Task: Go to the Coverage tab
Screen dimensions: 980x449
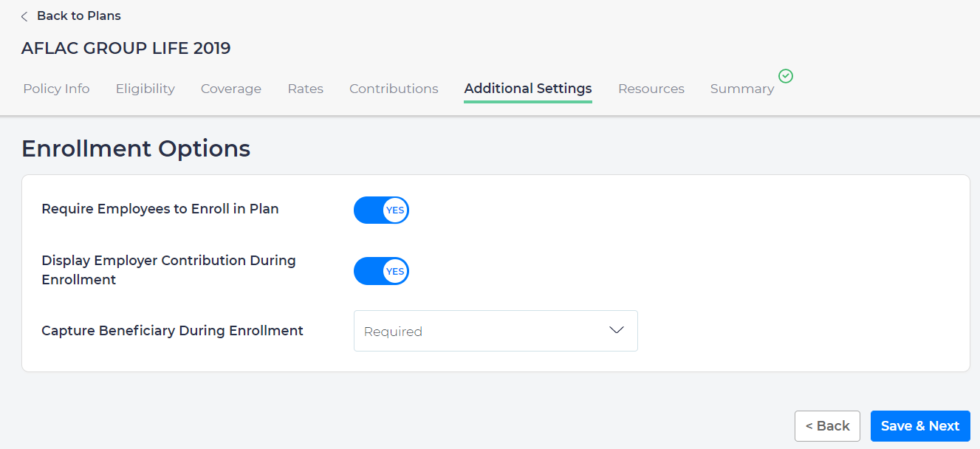Action: click(x=231, y=89)
